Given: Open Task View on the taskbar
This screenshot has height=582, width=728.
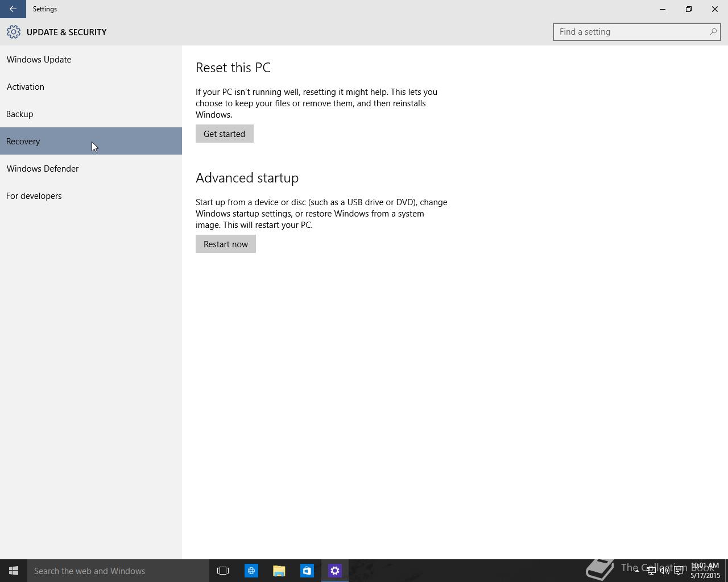Looking at the screenshot, I should coord(223,571).
